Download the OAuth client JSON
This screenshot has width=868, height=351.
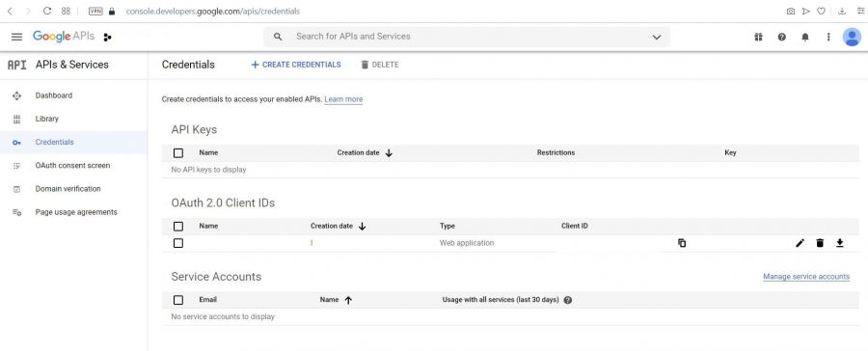[x=840, y=243]
